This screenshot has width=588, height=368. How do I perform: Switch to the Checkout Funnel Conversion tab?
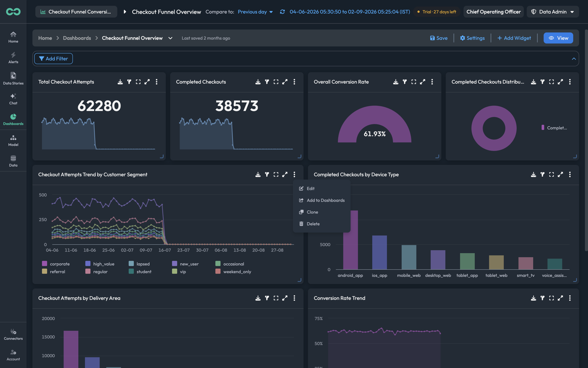[76, 12]
